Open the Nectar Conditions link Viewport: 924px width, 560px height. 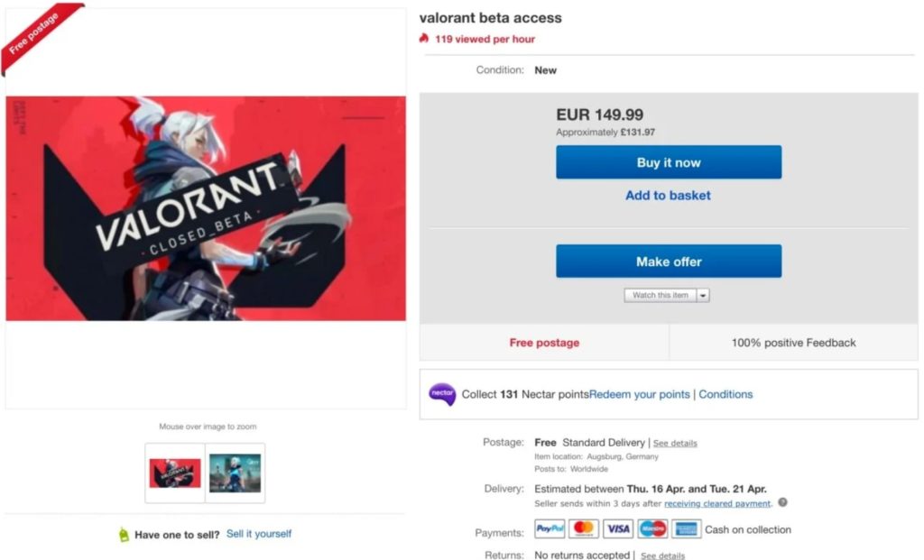pos(725,394)
